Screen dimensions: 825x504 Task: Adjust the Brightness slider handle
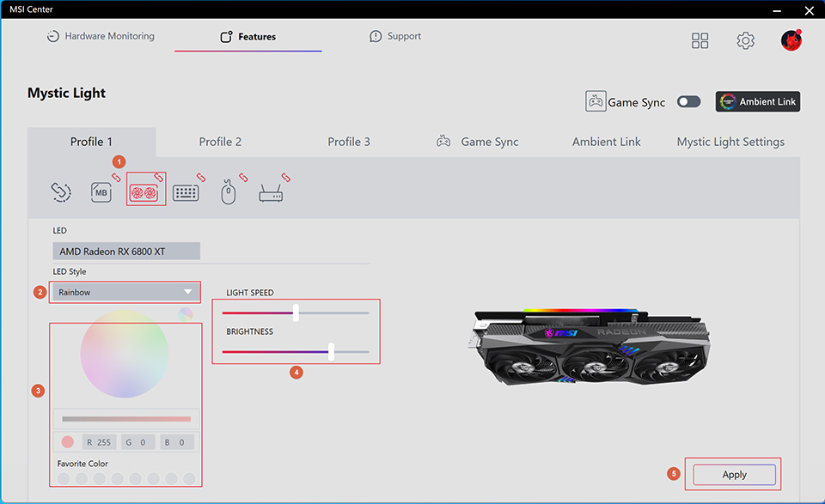coord(331,351)
